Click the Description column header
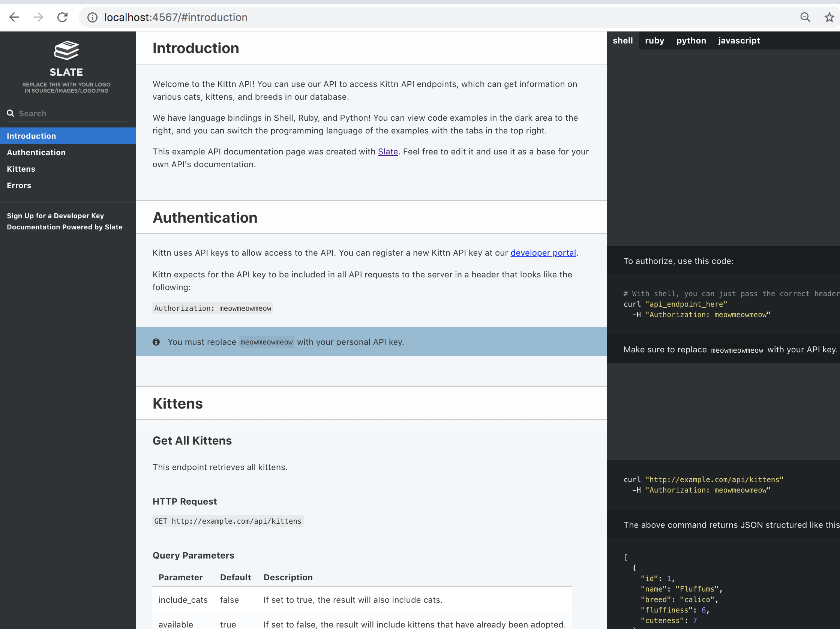This screenshot has width=840, height=629. [x=288, y=577]
